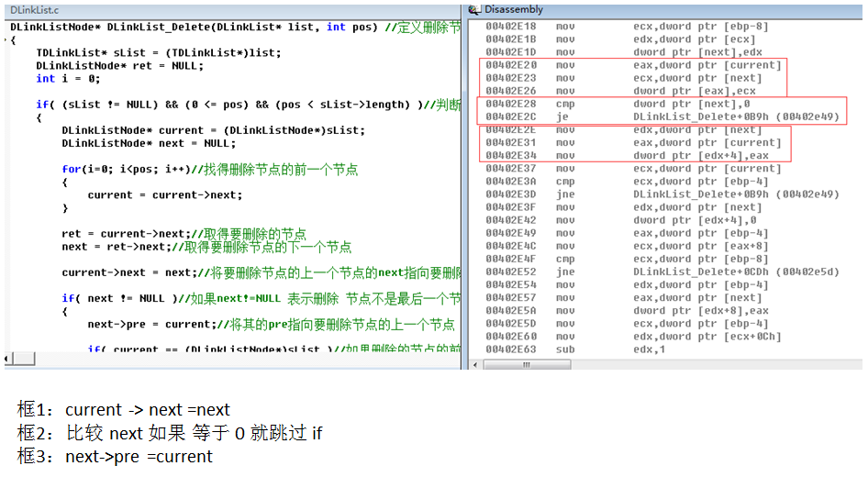Click operand 'dword ptr [edx+4],eax'
Image resolution: width=868 pixels, height=488 pixels.
pyautogui.click(x=701, y=155)
